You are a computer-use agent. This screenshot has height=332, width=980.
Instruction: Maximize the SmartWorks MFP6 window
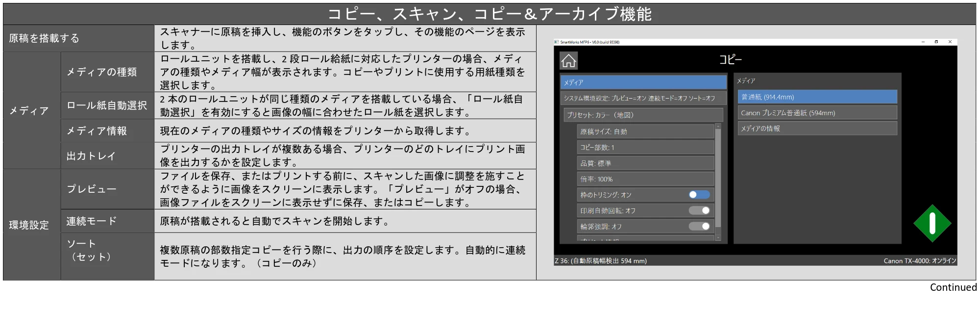(x=936, y=42)
